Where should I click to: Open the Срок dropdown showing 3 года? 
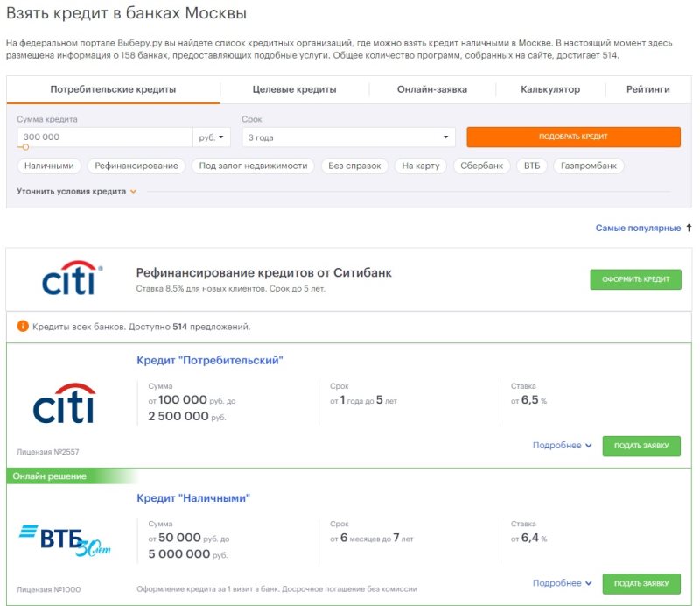(x=348, y=137)
